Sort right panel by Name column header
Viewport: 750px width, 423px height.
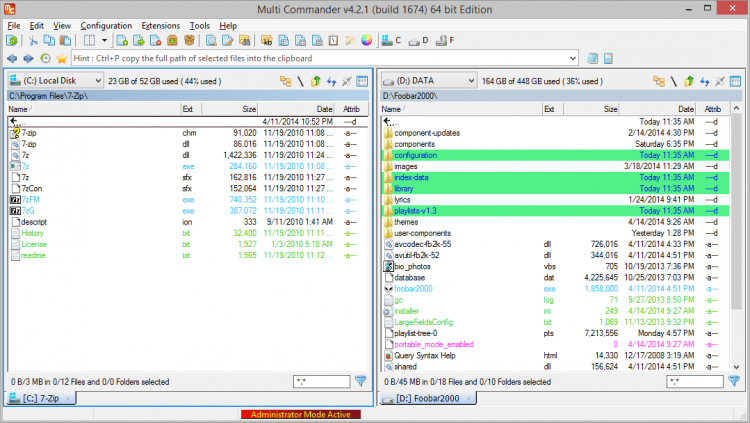[x=462, y=109]
